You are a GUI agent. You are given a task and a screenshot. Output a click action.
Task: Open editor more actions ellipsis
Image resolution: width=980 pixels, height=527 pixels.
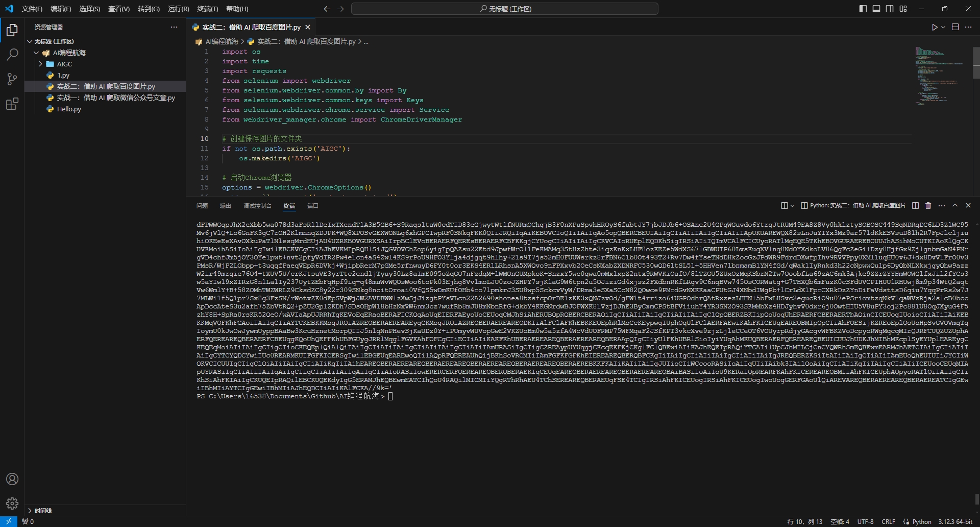(x=968, y=27)
